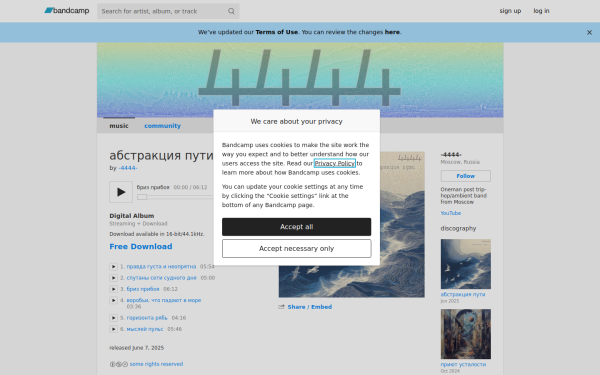600x375 pixels.
Task: Switch to the community tab
Action: 162,126
